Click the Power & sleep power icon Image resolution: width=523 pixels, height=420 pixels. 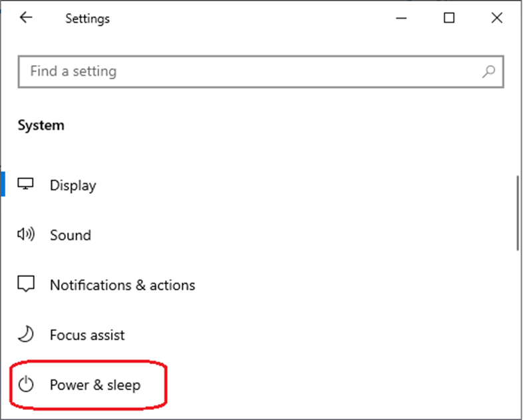click(26, 384)
